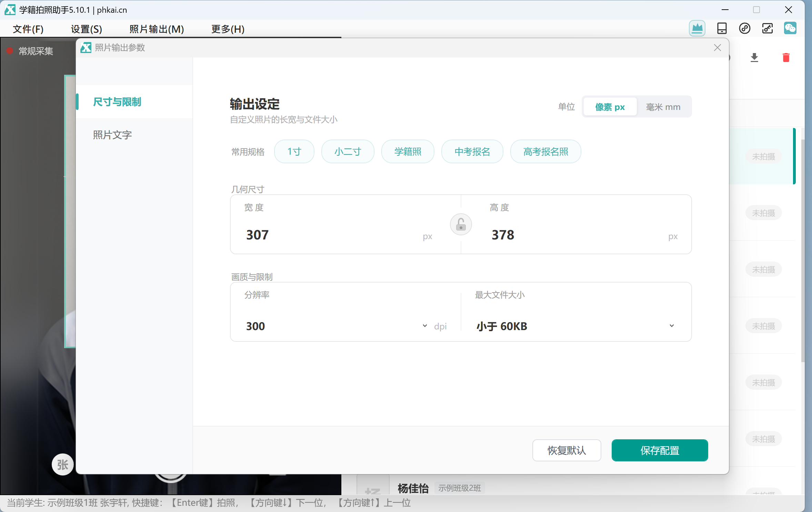Click the red trash delete icon
This screenshot has width=812, height=512.
[786, 58]
